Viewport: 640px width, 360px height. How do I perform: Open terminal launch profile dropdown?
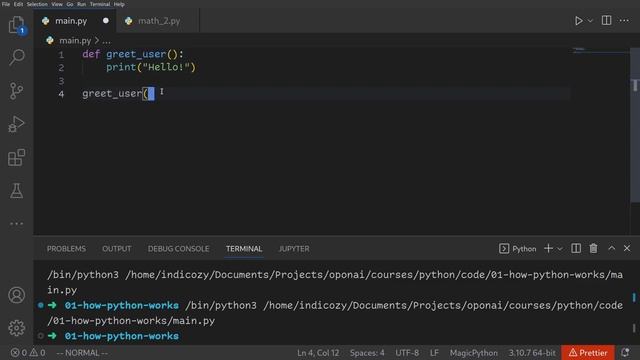560,249
